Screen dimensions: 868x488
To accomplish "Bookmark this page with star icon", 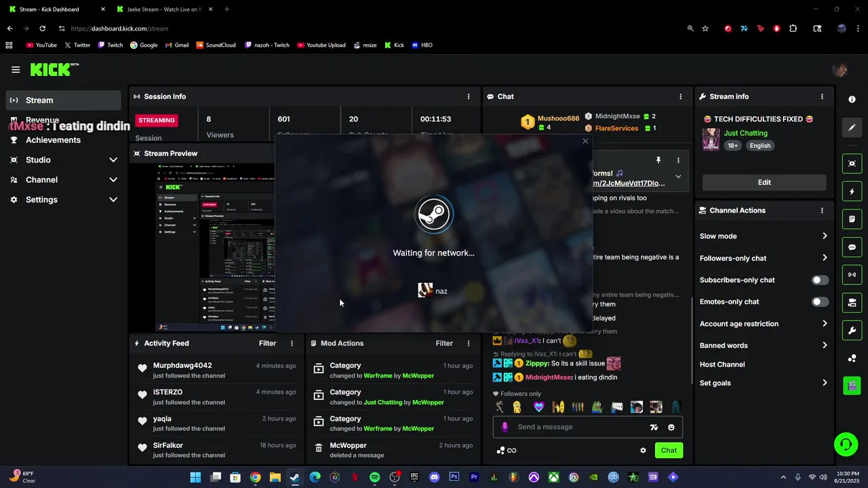I will tap(705, 28).
